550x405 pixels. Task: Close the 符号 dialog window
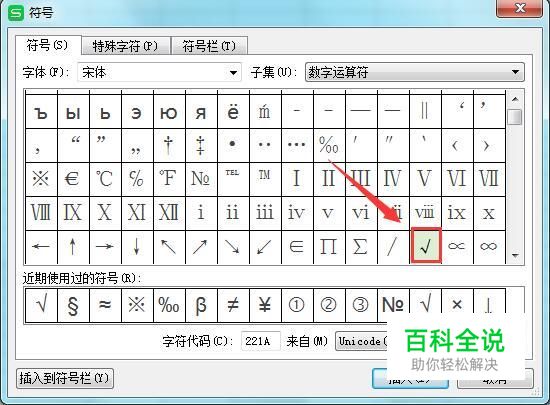[519, 8]
